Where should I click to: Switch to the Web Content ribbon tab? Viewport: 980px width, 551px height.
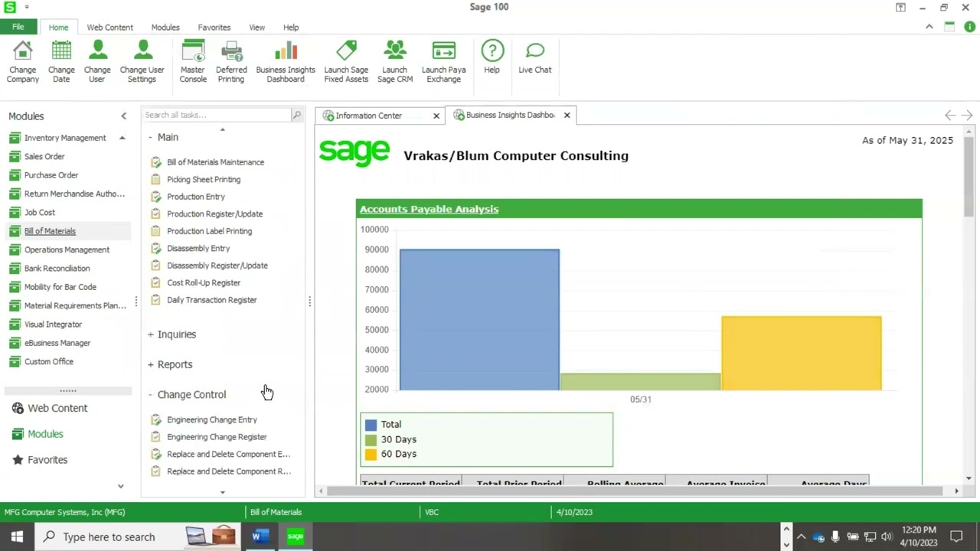(x=109, y=27)
